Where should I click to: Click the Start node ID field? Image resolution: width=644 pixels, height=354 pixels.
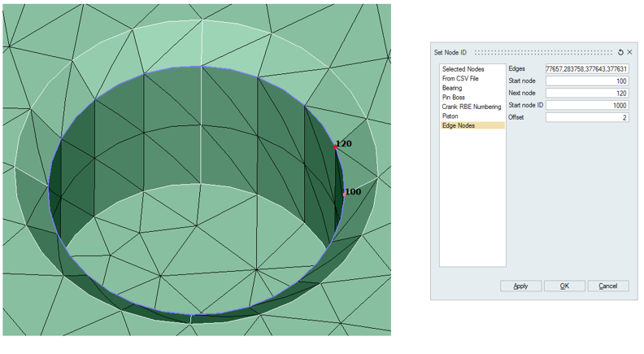586,106
